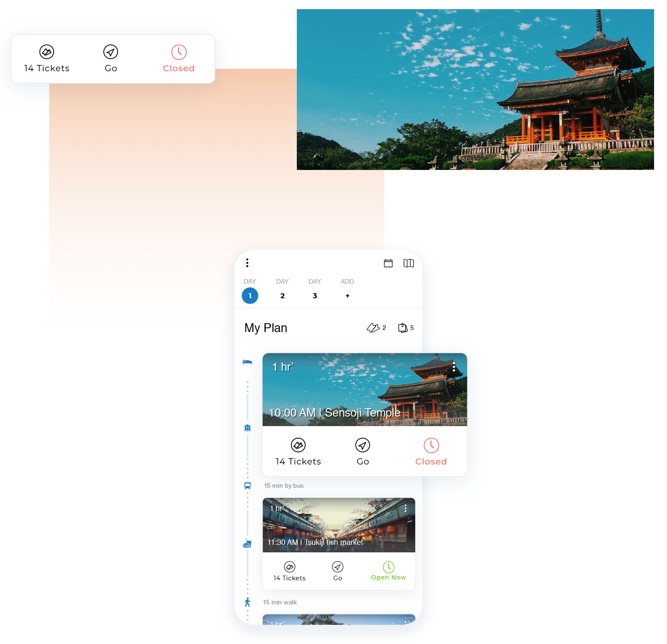Click Closed status in top-left floating card
This screenshot has width=667, height=644.
click(179, 59)
